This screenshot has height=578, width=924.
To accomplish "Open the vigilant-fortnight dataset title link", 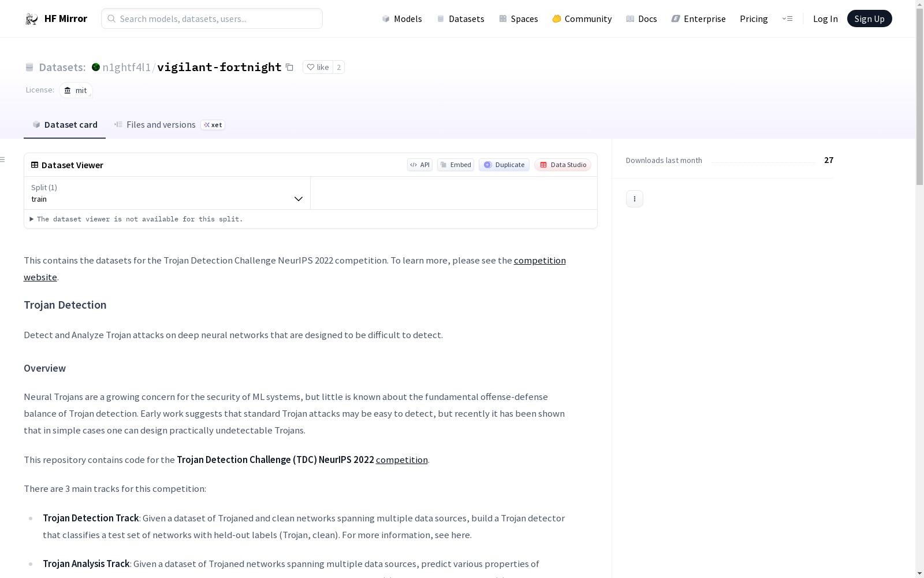I will point(219,67).
